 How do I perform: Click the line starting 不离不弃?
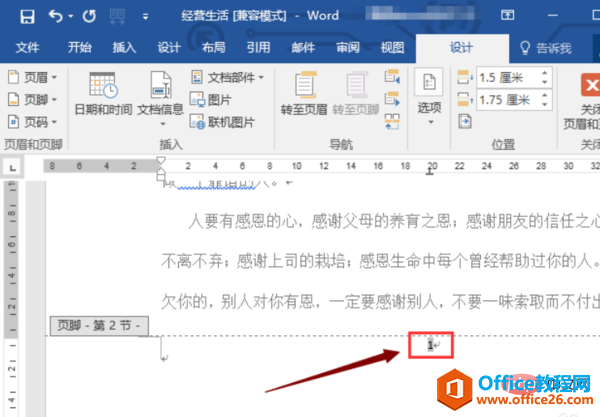point(380,261)
